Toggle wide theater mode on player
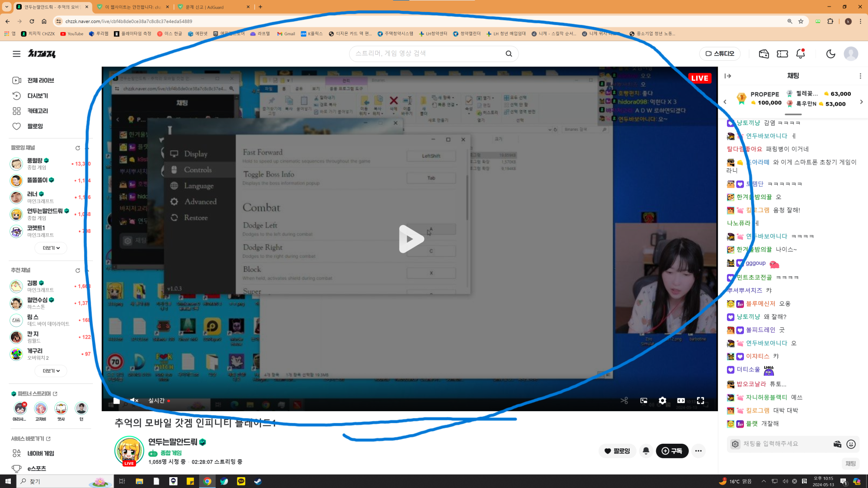 click(x=681, y=400)
